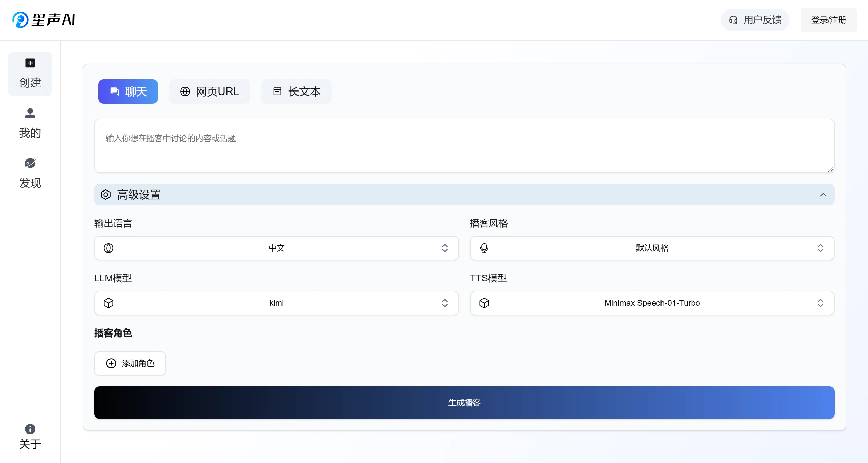Click the microphone icon in 播客风格 field

coord(484,248)
